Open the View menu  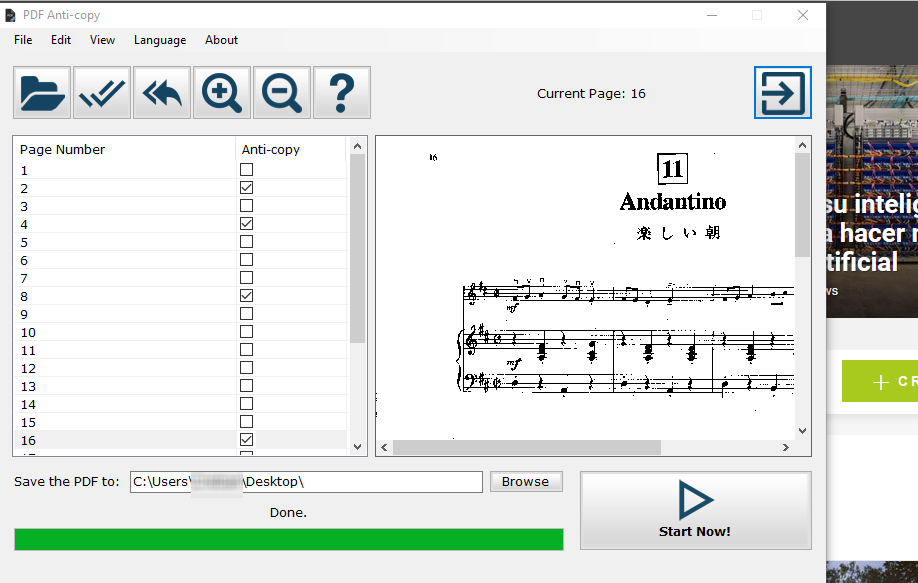tap(102, 40)
